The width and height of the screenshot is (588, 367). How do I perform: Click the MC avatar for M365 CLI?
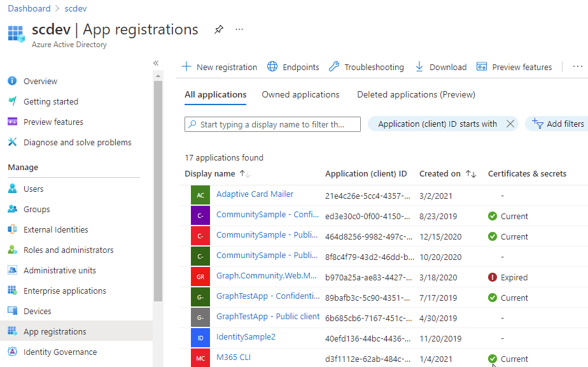tap(200, 357)
